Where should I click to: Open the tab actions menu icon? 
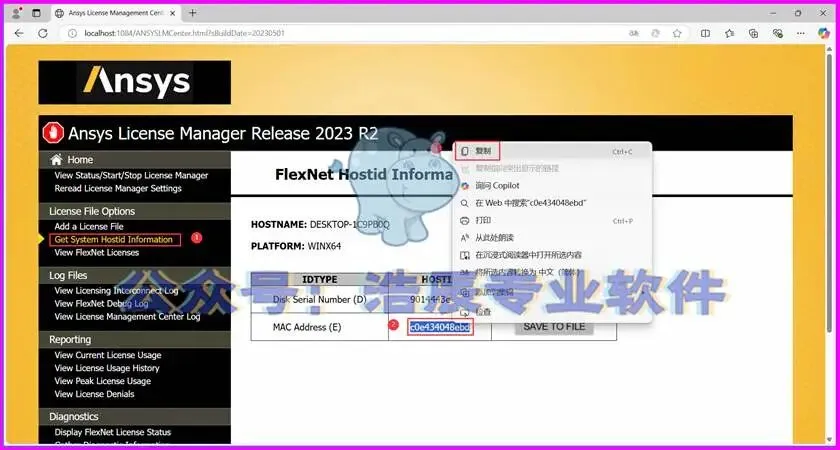[36, 13]
